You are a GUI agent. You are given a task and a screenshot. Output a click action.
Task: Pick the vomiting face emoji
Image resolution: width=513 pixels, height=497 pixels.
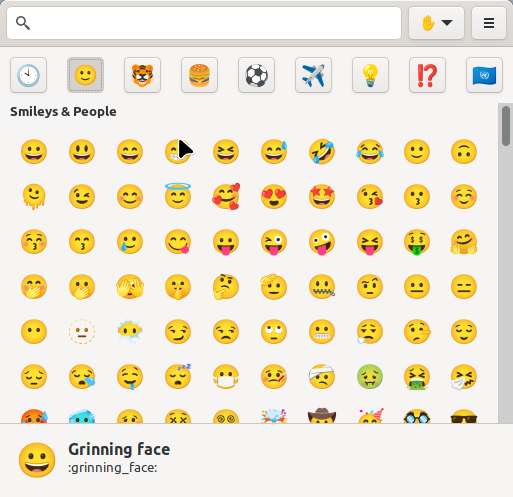(x=417, y=377)
